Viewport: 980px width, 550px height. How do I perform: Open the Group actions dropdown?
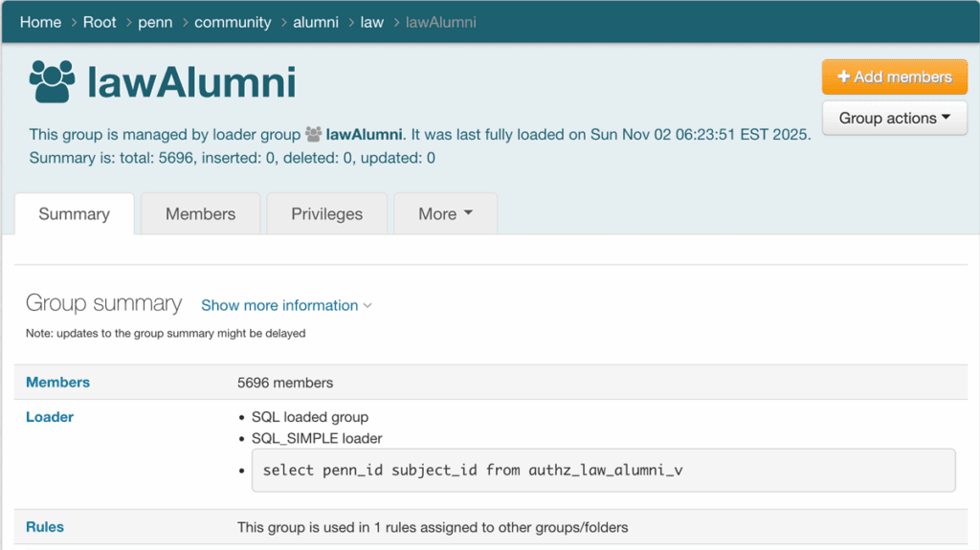pyautogui.click(x=895, y=118)
